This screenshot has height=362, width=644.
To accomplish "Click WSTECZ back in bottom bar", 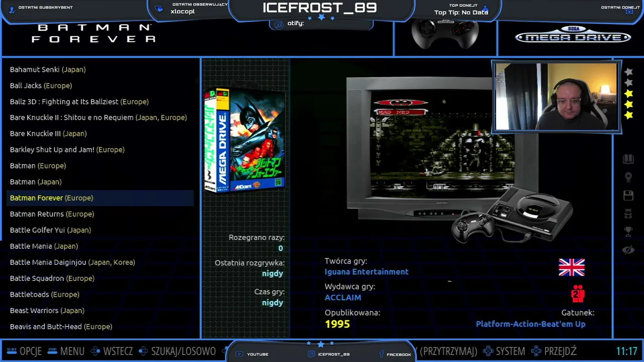I will [111, 351].
